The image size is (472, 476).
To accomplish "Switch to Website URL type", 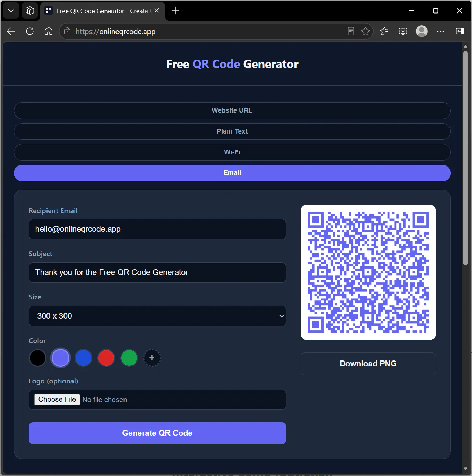I will pyautogui.click(x=232, y=111).
